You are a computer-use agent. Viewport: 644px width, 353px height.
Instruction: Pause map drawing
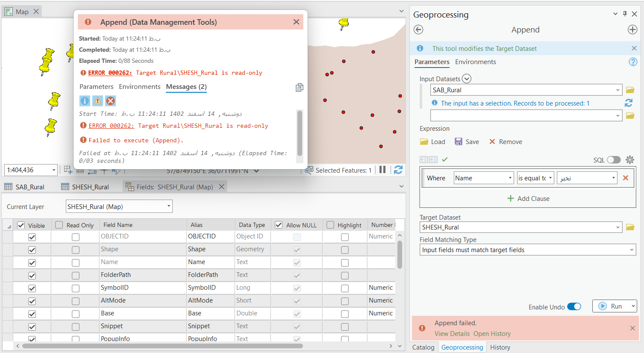tap(383, 169)
